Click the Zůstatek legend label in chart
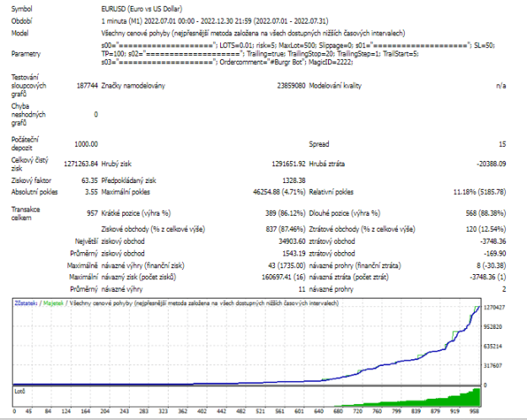527x420 pixels. pos(25,304)
